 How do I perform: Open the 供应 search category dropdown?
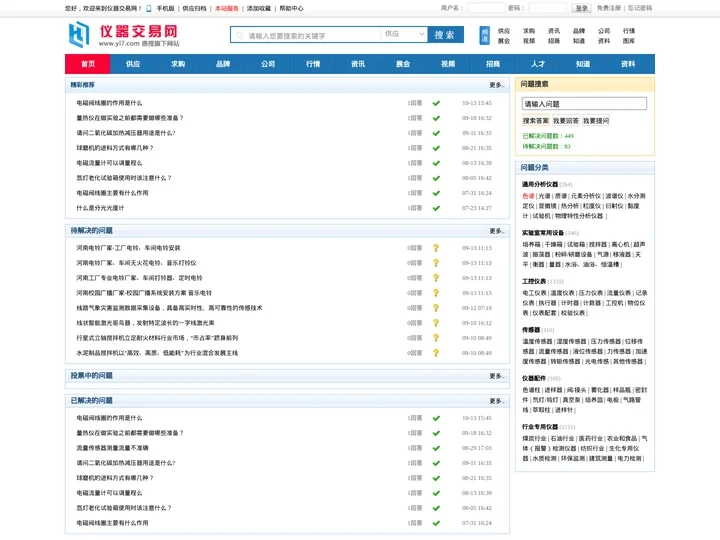(404, 34)
